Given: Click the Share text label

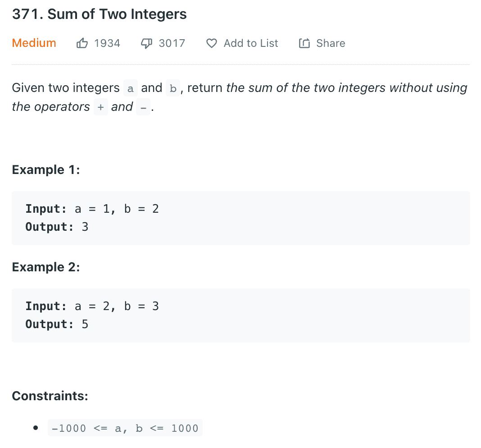Looking at the screenshot, I should click(x=331, y=43).
